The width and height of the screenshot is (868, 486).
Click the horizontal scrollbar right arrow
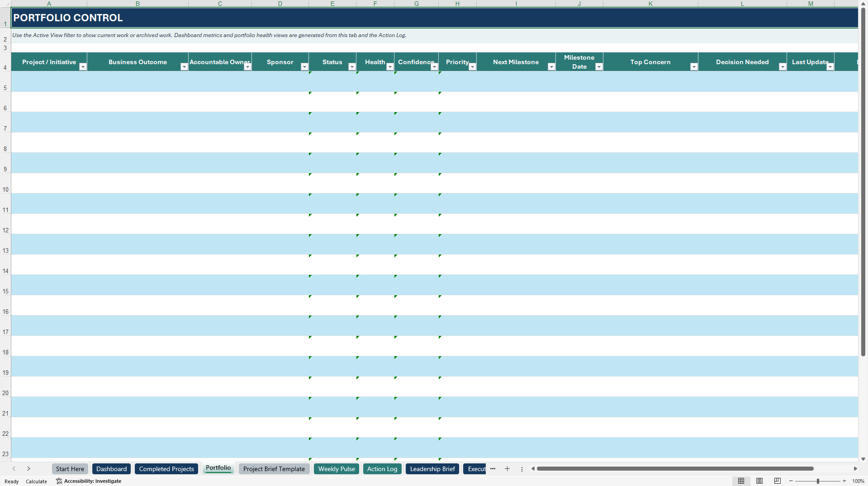point(855,469)
